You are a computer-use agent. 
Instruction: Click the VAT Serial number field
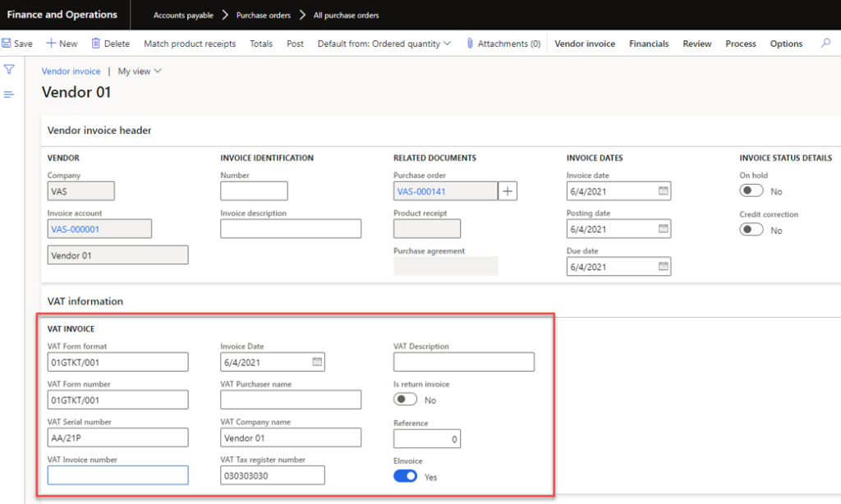(117, 438)
